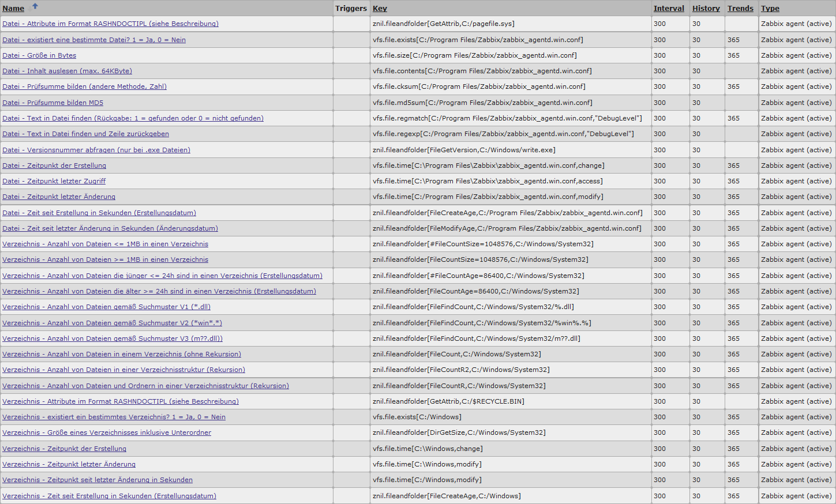Click the Type column header
Image resolution: width=836 pixels, height=504 pixels.
770,8
